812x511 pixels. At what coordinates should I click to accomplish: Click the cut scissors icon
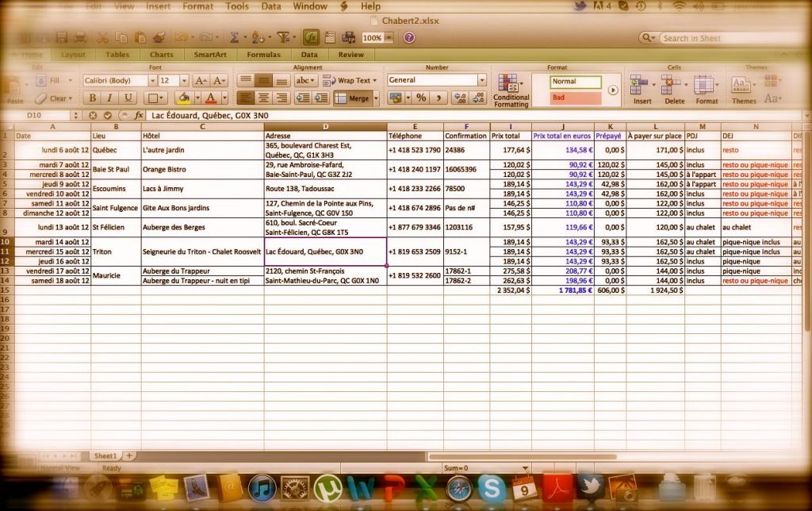102,37
